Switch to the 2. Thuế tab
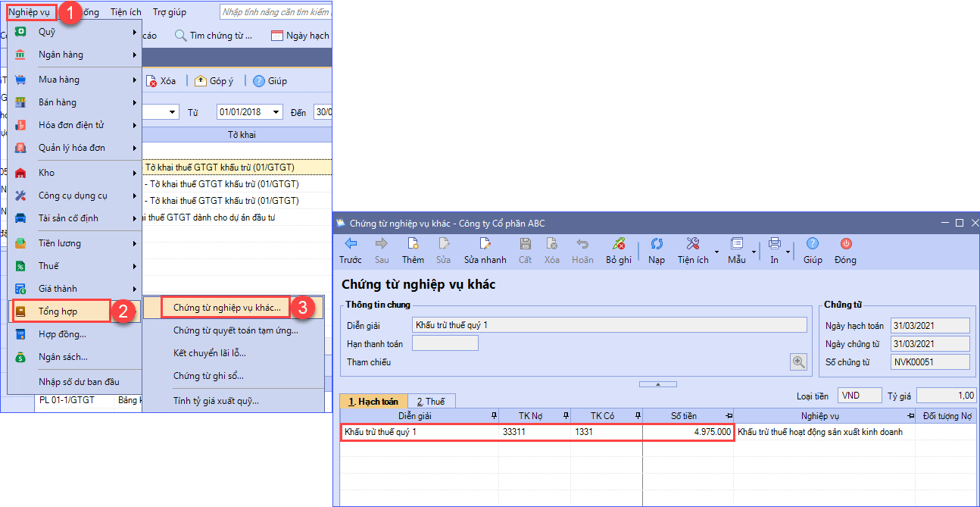This screenshot has height=507, width=980. (431, 402)
